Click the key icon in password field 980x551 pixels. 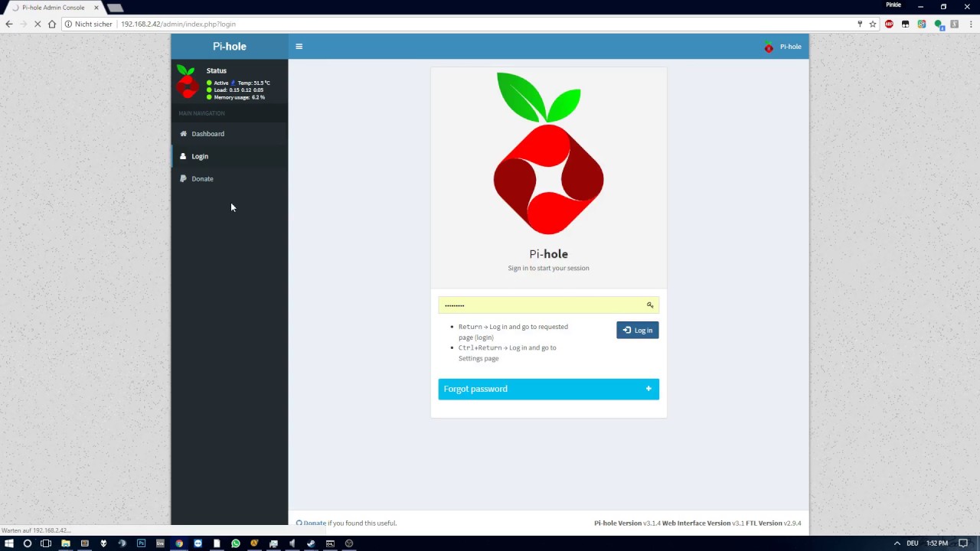pos(650,305)
